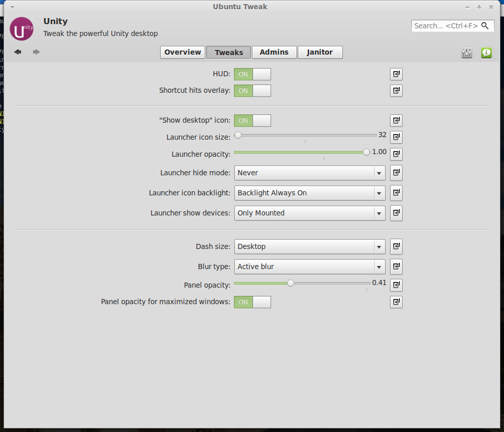This screenshot has width=504, height=432.
Task: Click the Panel opacity slider handle
Action: [x=291, y=283]
